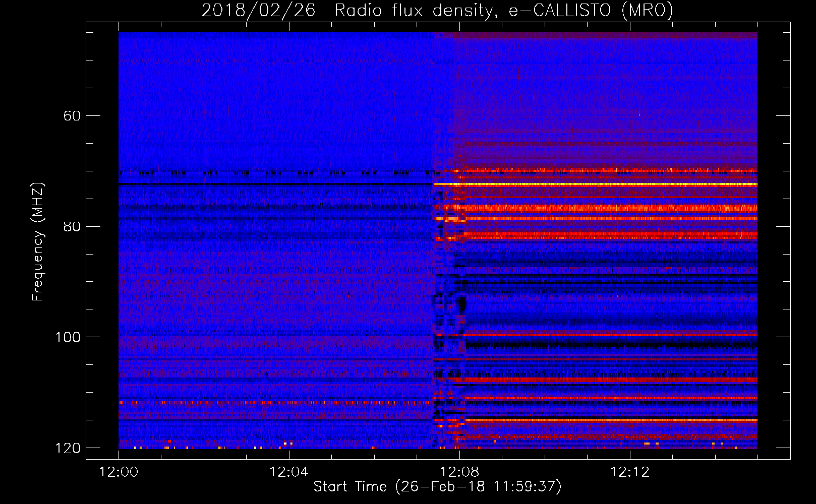Click the "80" frequency tick label

click(x=72, y=226)
